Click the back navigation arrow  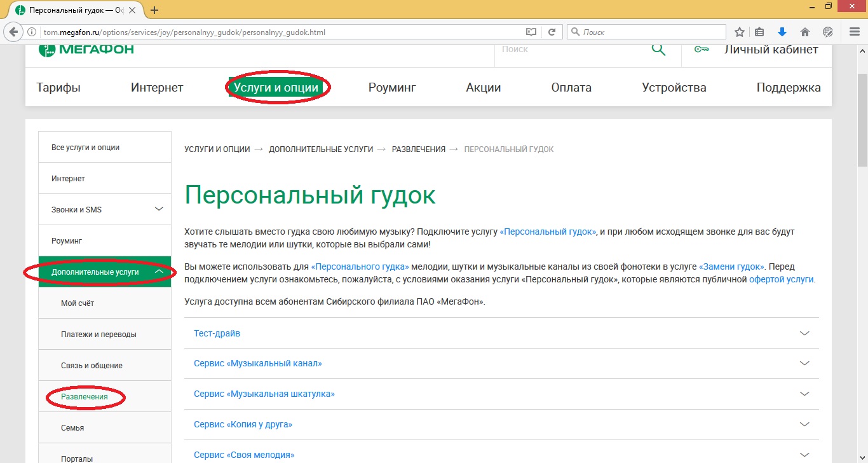coord(14,31)
